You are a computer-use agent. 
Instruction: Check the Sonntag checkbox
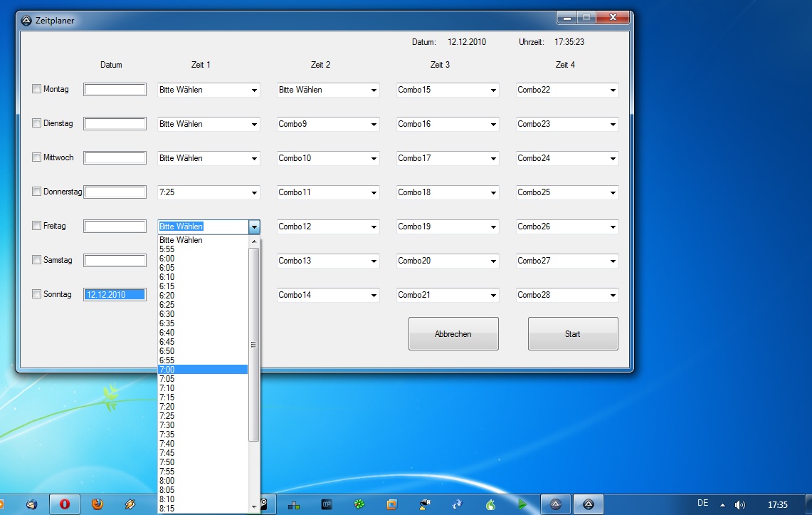[x=36, y=294]
